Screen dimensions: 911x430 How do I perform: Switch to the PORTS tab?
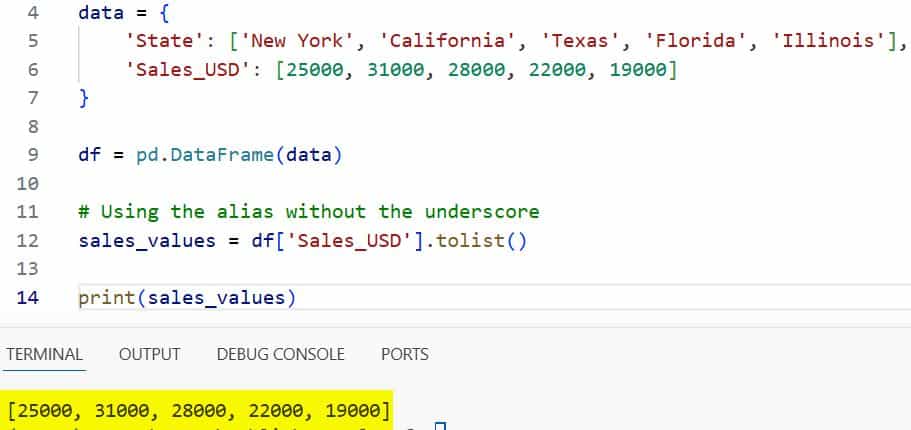[x=405, y=354]
